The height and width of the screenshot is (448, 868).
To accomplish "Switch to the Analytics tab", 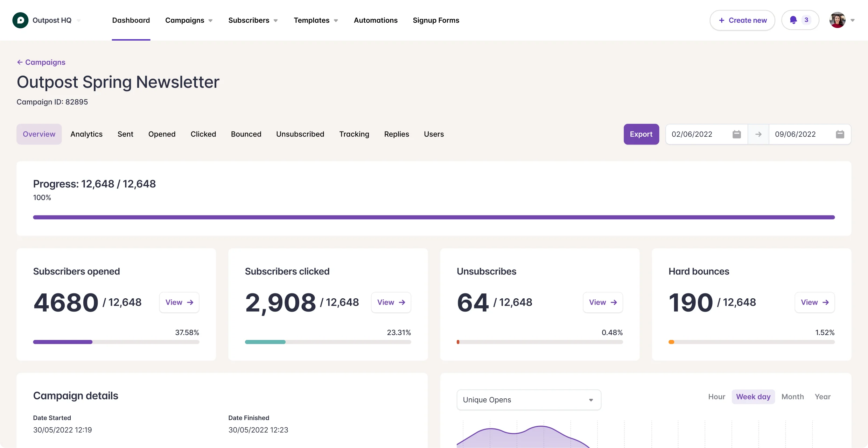I will point(86,134).
